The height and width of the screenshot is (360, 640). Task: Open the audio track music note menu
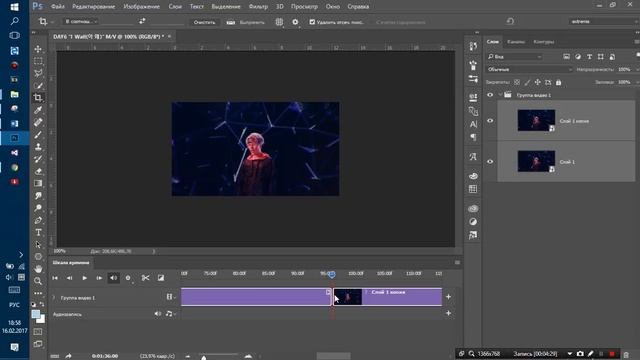[x=170, y=314]
